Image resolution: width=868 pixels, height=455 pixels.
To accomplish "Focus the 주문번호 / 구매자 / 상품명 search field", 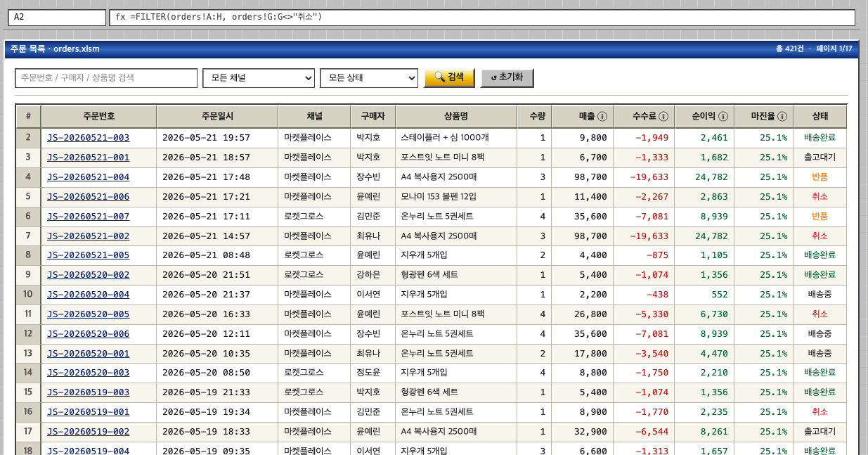I will click(106, 78).
